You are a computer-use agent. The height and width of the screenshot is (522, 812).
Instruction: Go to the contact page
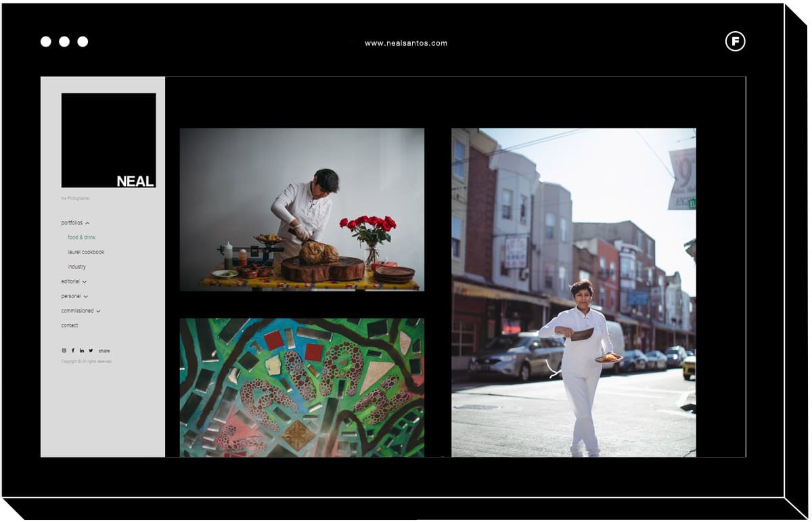[x=70, y=325]
